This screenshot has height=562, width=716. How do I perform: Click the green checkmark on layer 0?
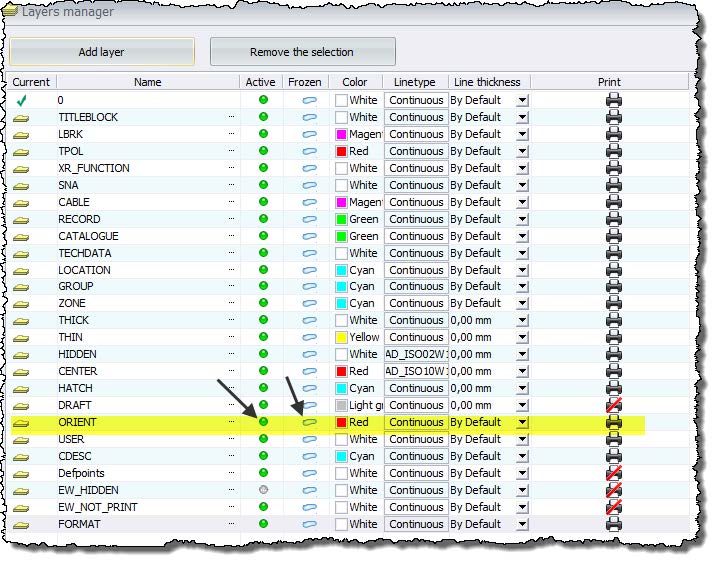[x=21, y=100]
